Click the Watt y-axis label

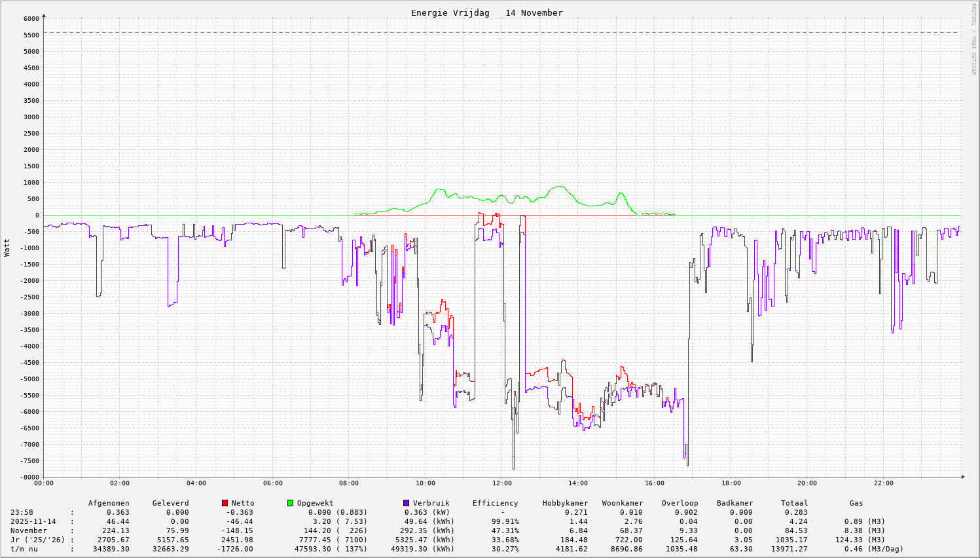pyautogui.click(x=7, y=248)
